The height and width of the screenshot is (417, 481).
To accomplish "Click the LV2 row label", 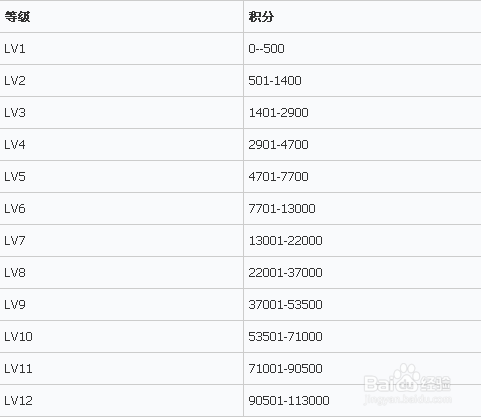I will pyautogui.click(x=15, y=81).
